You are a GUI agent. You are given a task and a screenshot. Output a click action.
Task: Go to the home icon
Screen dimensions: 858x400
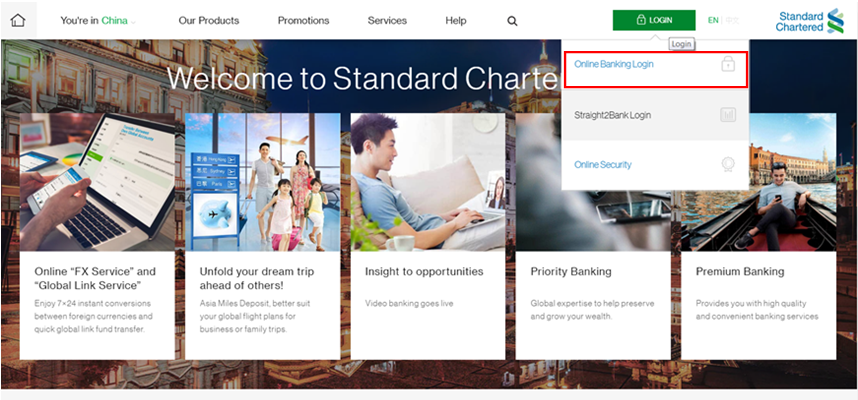tap(18, 20)
